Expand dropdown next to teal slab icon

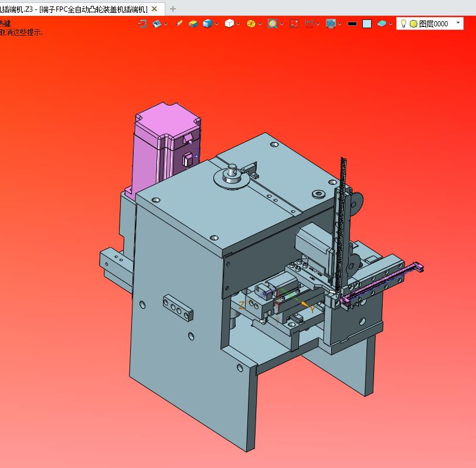[390, 24]
